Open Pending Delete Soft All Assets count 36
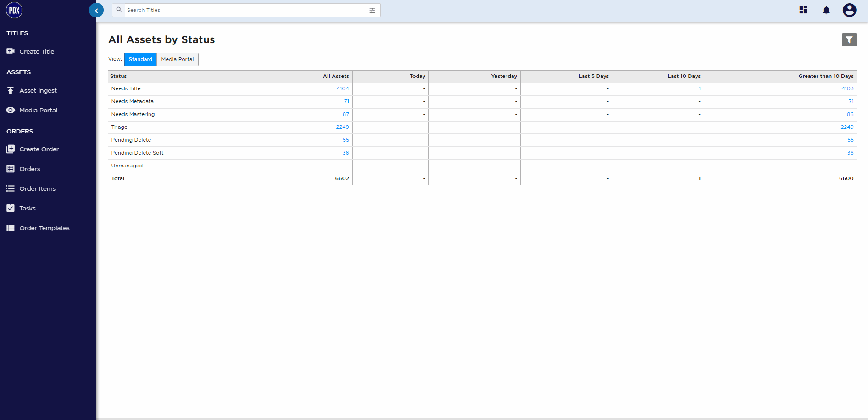This screenshot has width=868, height=420. [x=346, y=153]
